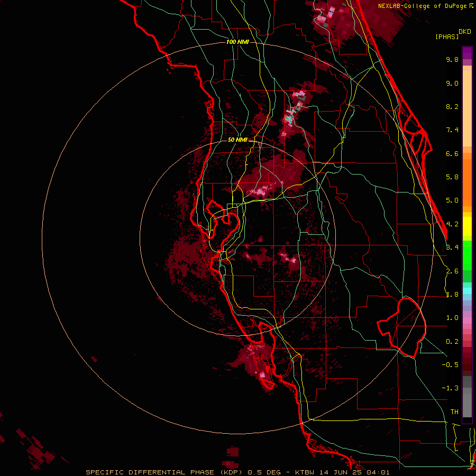This screenshot has height=476, width=476.
Task: Click the 9.0 scale value
Action: pyautogui.click(x=452, y=83)
